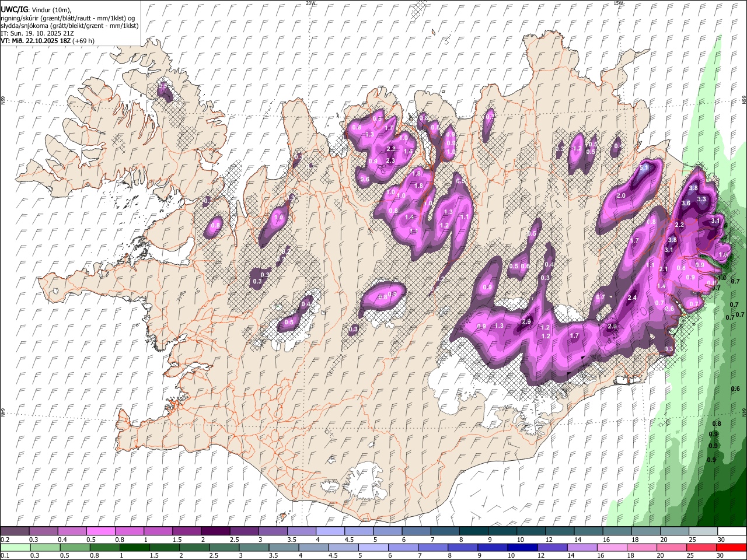Click the '2.0' snowfall value in the east

click(x=621, y=196)
